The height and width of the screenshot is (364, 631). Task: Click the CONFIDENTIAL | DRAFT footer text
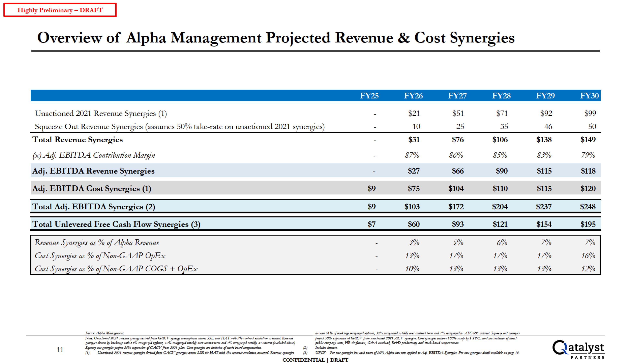(315, 360)
